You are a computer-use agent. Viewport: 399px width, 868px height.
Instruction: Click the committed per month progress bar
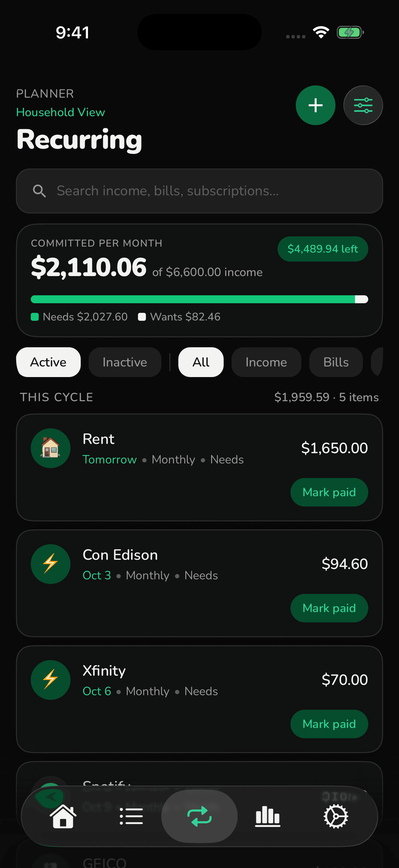click(199, 299)
